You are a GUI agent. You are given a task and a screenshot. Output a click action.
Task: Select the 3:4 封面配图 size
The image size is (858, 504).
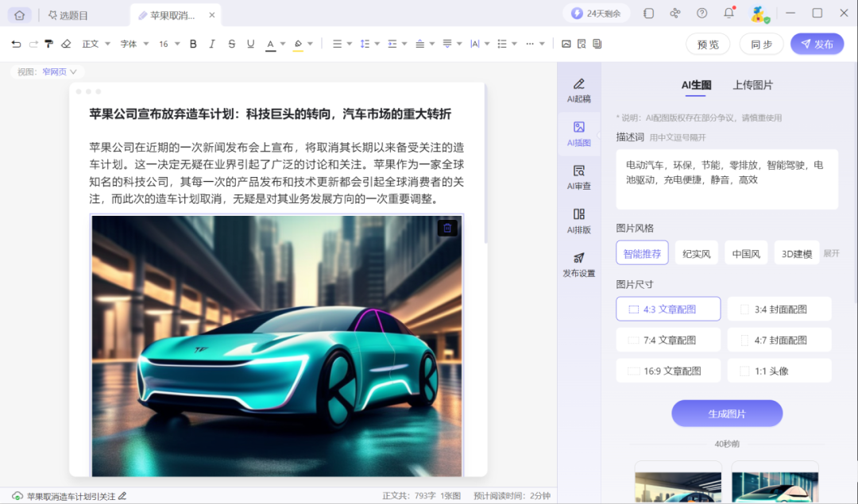pyautogui.click(x=779, y=309)
